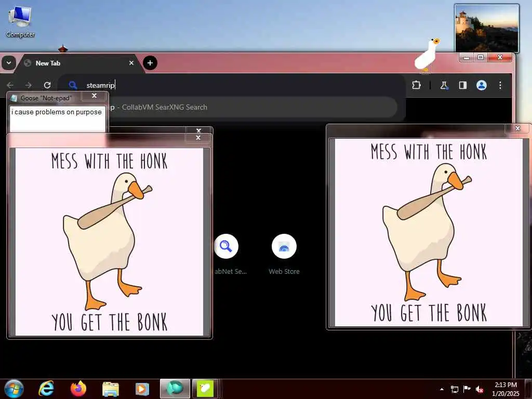Select the CollabVM SearXNG Search suggestion
The width and height of the screenshot is (532, 399).
pos(253,107)
